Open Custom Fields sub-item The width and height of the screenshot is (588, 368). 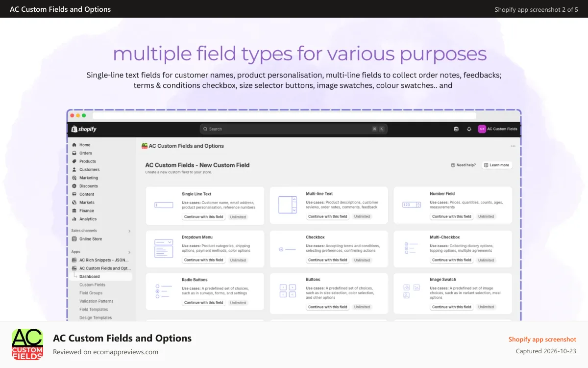tap(92, 285)
